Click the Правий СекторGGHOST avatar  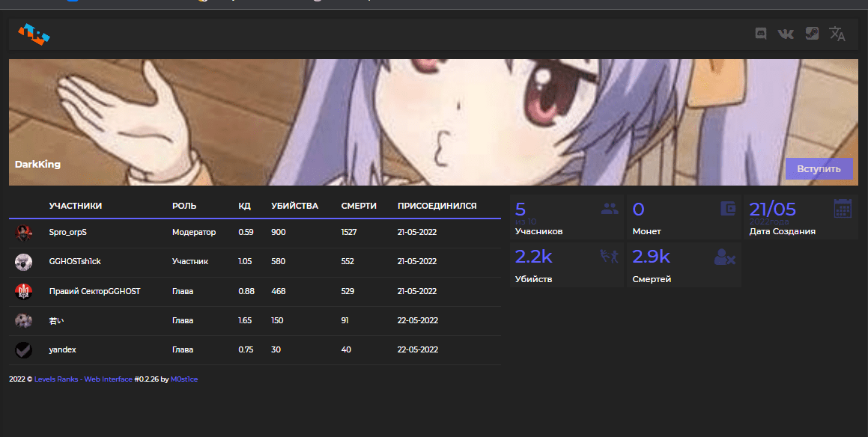(x=23, y=291)
